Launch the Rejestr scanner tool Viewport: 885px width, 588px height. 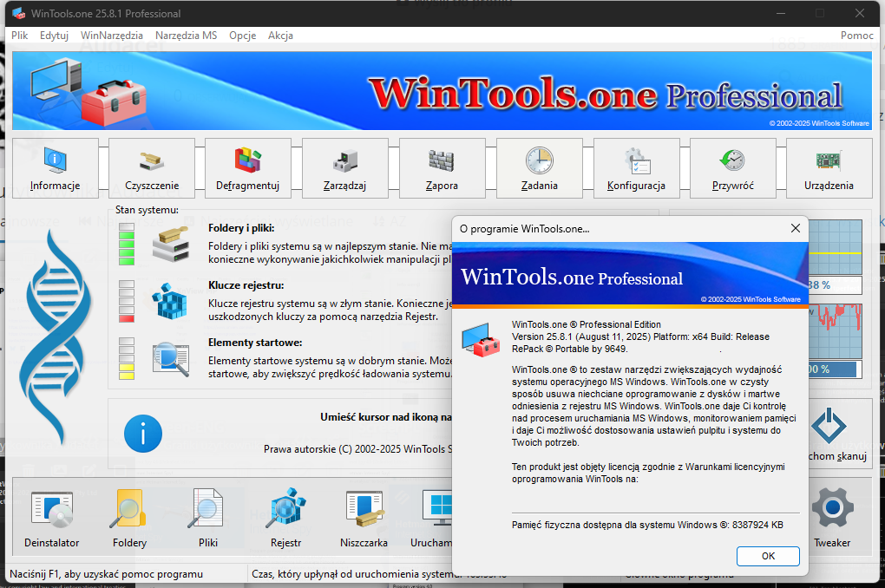click(x=286, y=518)
